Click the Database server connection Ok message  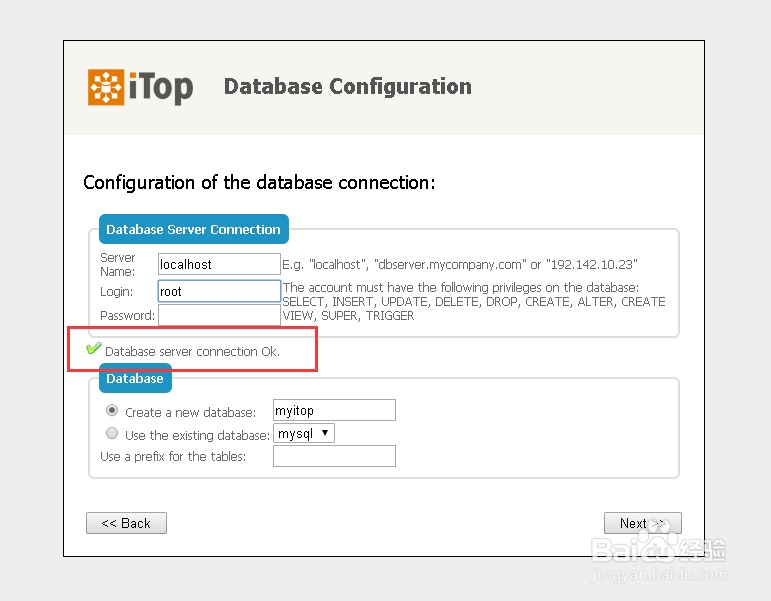point(192,351)
